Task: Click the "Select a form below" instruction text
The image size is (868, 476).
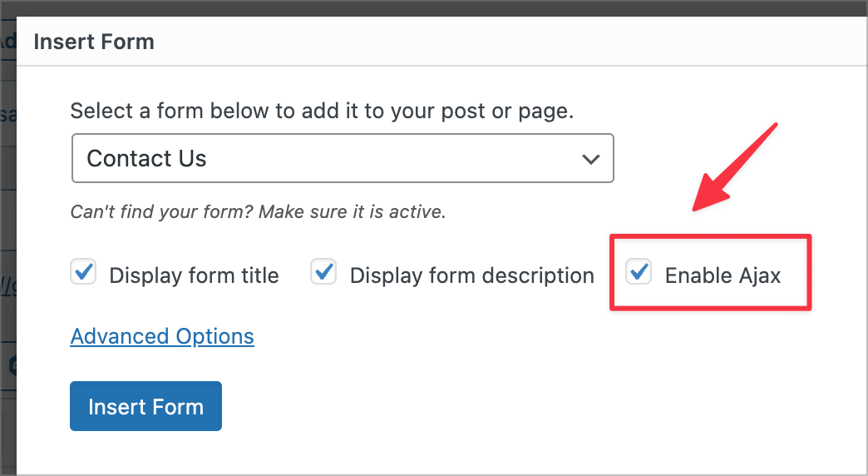Action: click(322, 112)
